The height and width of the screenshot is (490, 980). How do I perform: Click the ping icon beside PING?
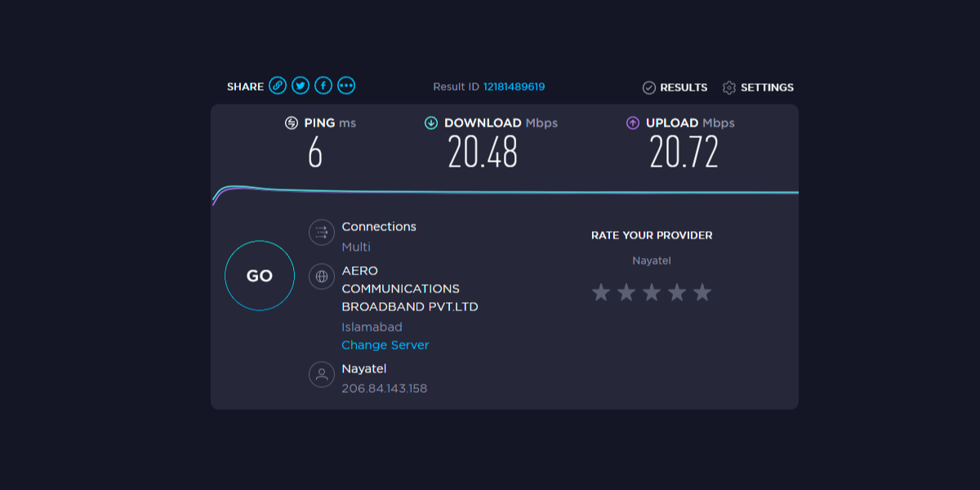click(292, 123)
